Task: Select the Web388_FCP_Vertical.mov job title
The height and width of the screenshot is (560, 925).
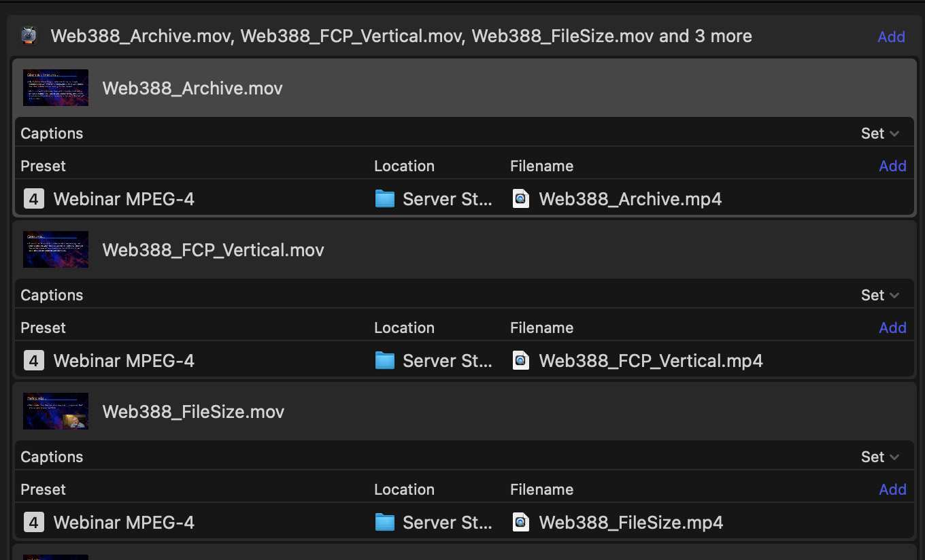Action: point(213,250)
